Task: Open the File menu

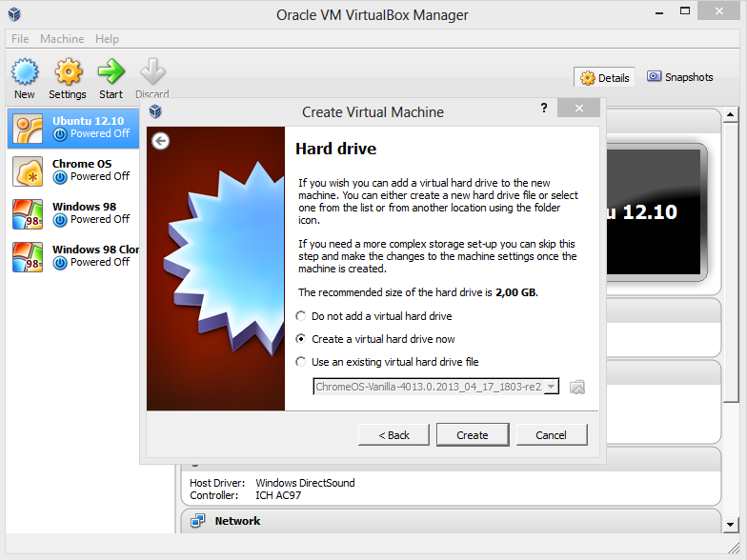Action: point(20,39)
